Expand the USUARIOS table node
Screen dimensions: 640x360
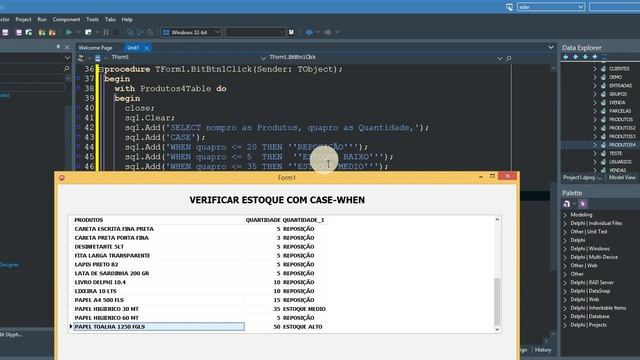click(x=595, y=162)
